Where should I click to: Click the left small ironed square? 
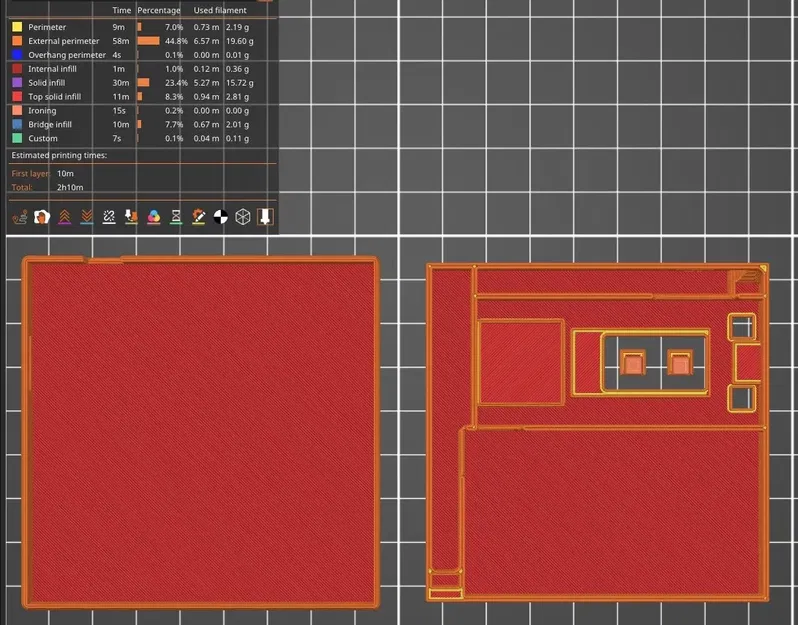[x=633, y=364]
